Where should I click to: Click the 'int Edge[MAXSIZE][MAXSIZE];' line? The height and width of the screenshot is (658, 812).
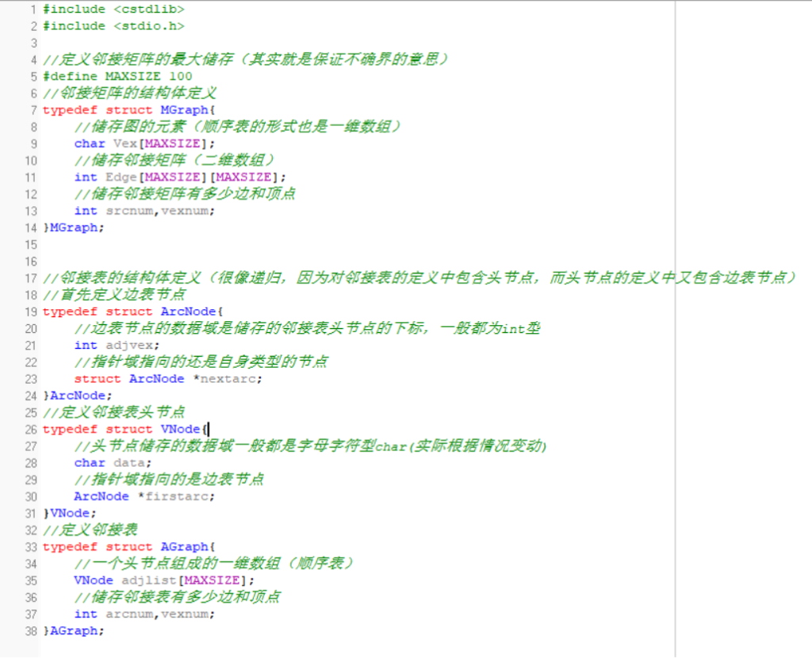[x=180, y=178]
